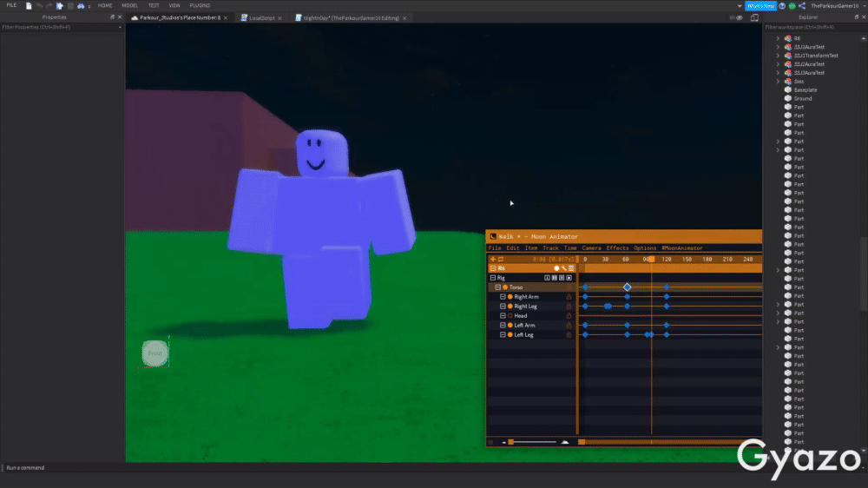Expand SSJ2AuraTest in Explorer
This screenshot has height=488, width=868.
(778, 64)
